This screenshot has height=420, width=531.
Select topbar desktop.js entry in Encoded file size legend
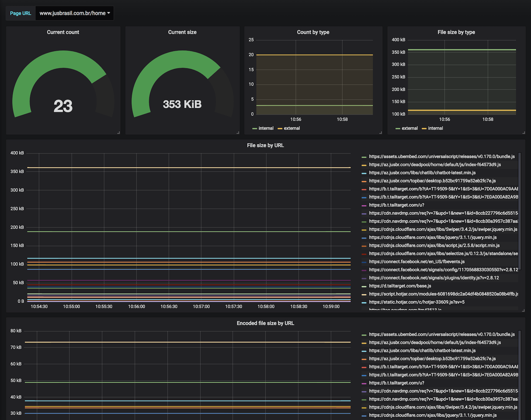pyautogui.click(x=432, y=359)
